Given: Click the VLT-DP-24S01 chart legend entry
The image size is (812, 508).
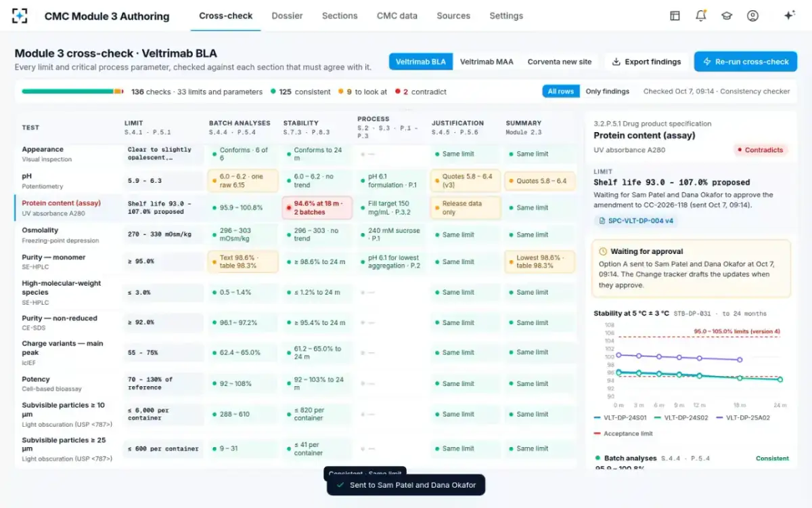Looking at the screenshot, I should tap(619, 418).
